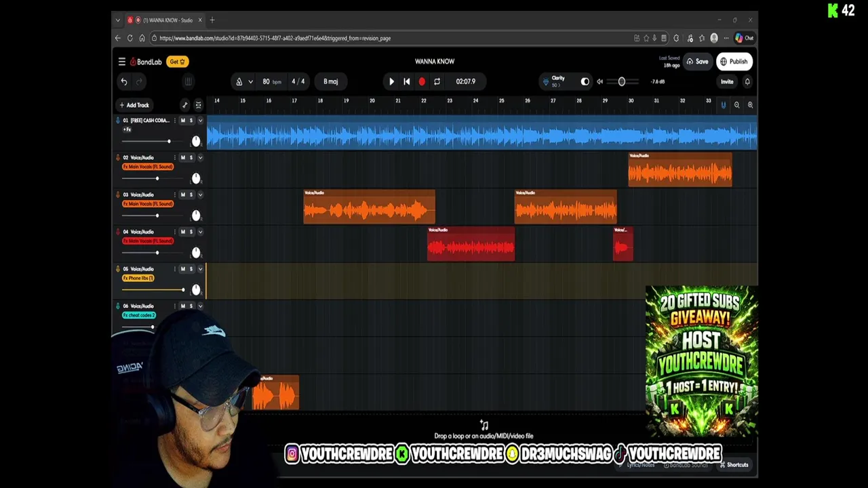Viewport: 868px width, 488px height.
Task: Open Fx Main Vocals preset on track 03
Action: point(148,204)
